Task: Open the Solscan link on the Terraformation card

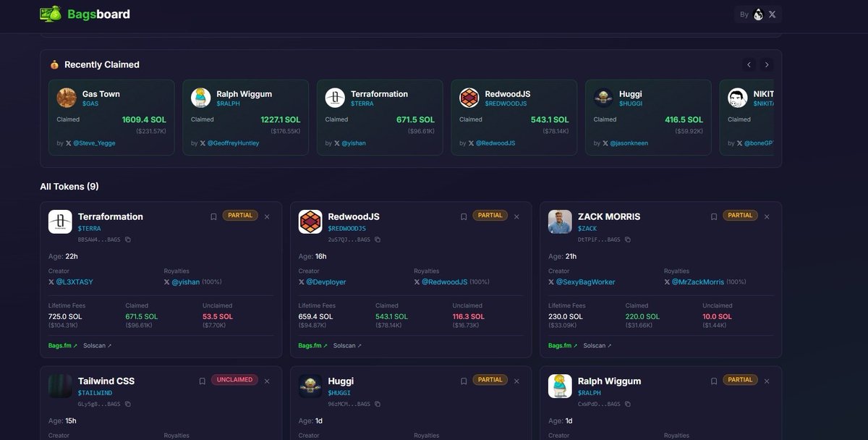Action: coord(98,346)
